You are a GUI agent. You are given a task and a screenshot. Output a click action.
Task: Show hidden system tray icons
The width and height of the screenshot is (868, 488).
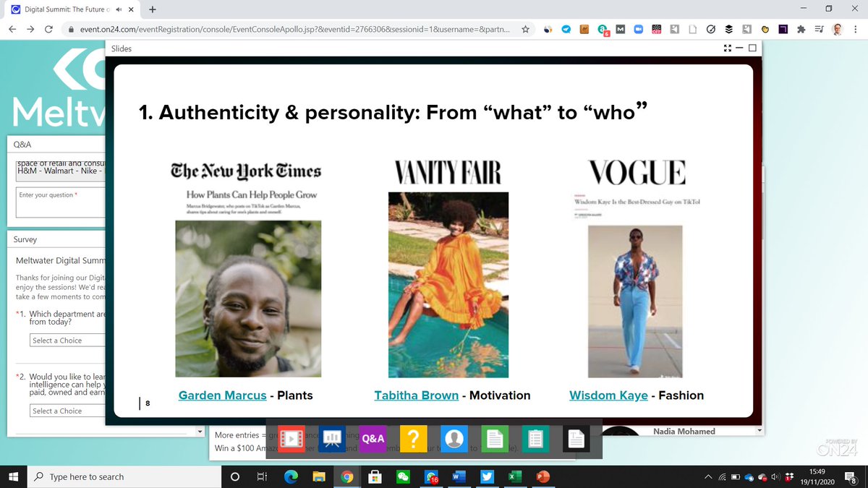click(710, 477)
